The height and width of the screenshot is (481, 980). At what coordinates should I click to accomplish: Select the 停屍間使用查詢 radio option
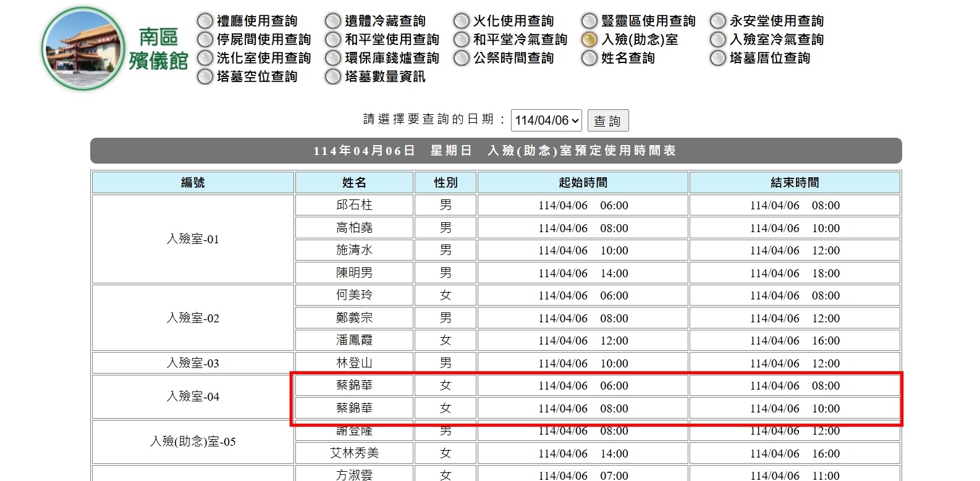tap(205, 40)
